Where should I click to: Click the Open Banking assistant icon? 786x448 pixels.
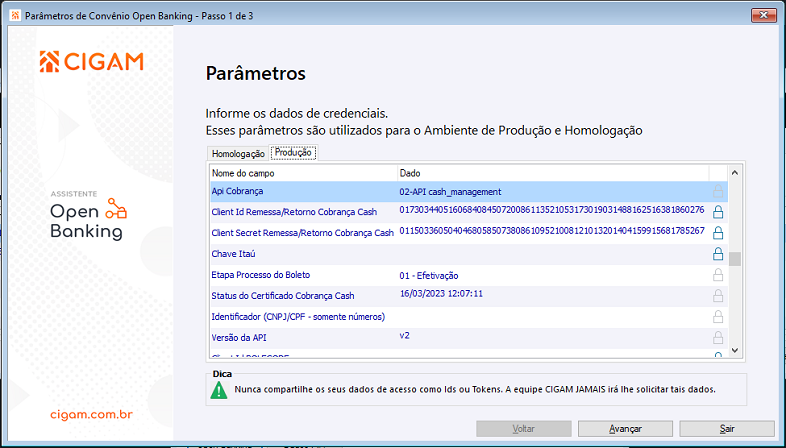pyautogui.click(x=116, y=208)
